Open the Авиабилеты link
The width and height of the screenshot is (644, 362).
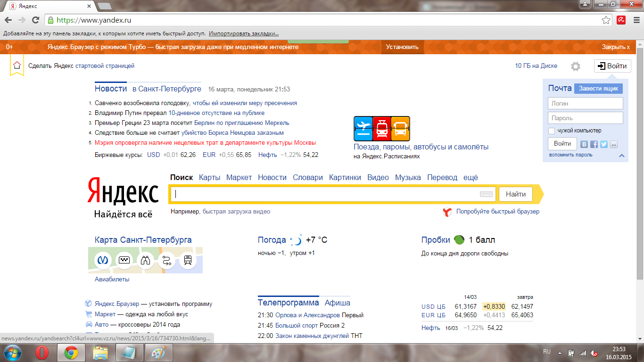pyautogui.click(x=112, y=280)
